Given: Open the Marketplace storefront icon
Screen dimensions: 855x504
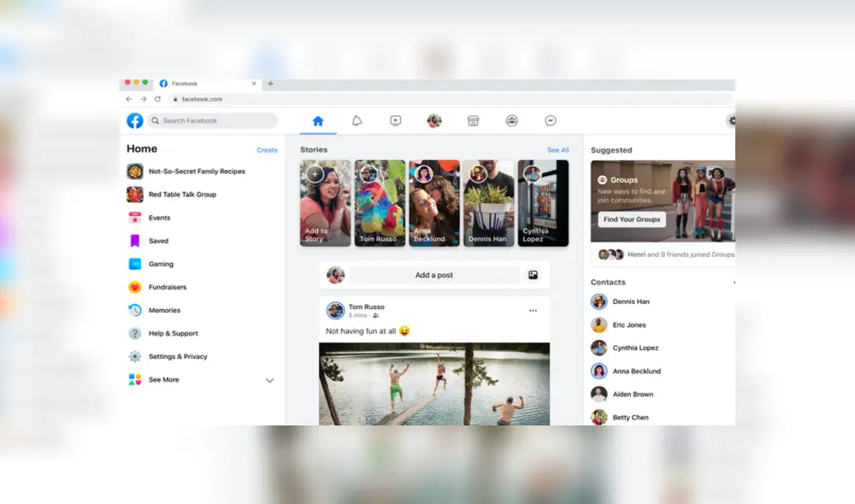Looking at the screenshot, I should point(473,120).
